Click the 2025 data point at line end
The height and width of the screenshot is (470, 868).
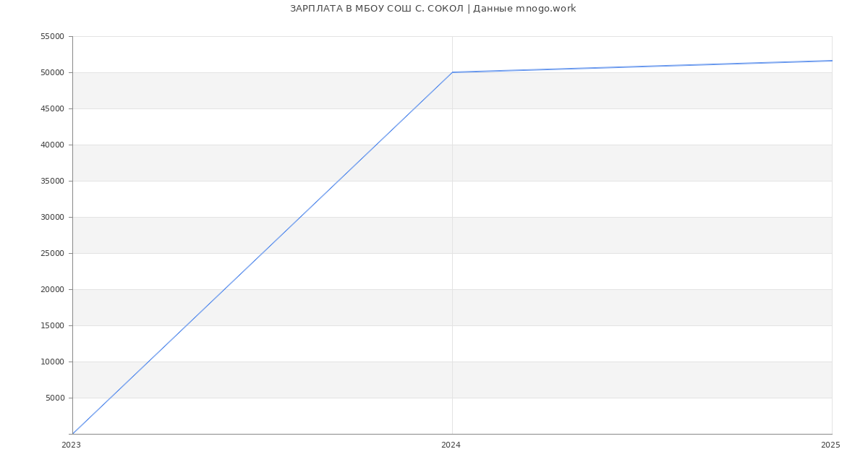point(832,61)
